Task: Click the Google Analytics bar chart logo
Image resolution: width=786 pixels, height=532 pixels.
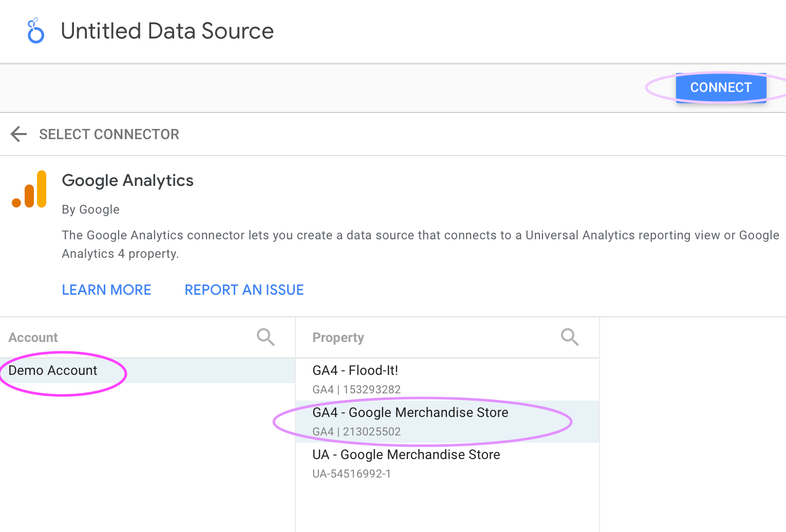Action: coord(29,189)
